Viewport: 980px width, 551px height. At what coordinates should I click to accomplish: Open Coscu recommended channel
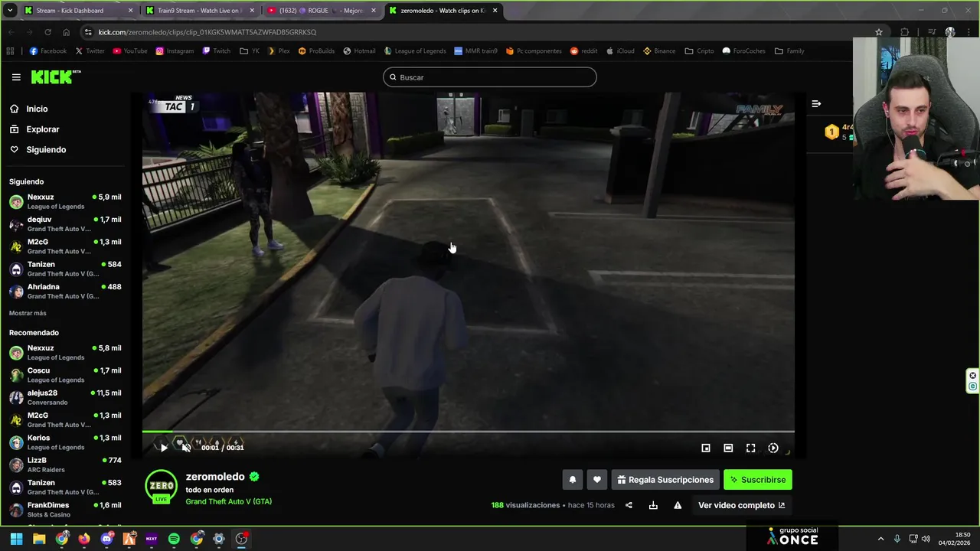click(x=65, y=374)
